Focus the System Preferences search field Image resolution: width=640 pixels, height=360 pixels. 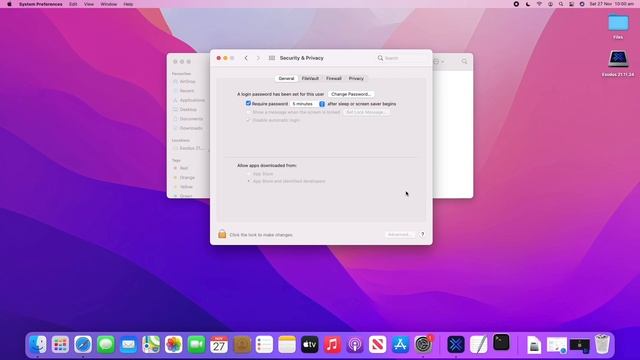pyautogui.click(x=402, y=58)
